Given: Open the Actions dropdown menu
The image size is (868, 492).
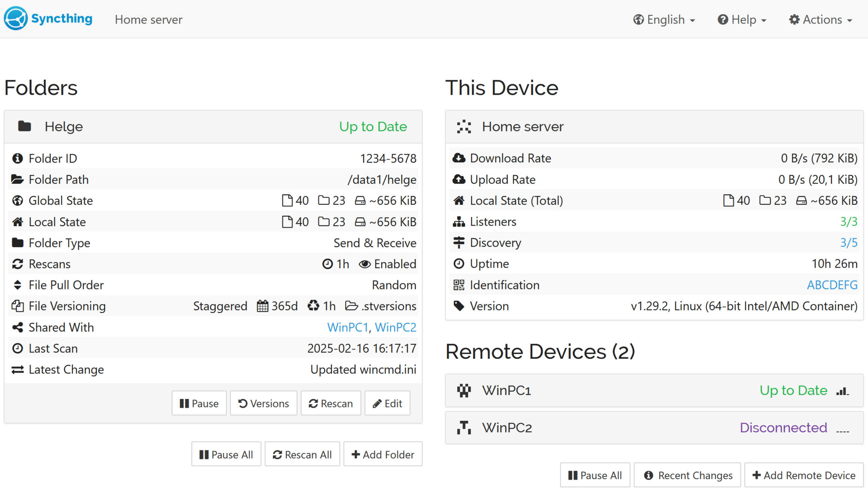Looking at the screenshot, I should (x=820, y=19).
